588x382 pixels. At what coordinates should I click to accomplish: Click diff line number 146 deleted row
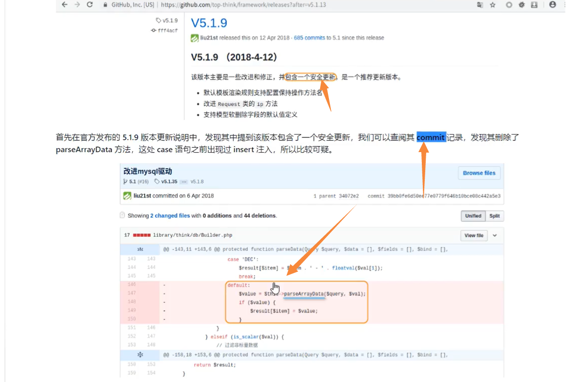click(131, 285)
